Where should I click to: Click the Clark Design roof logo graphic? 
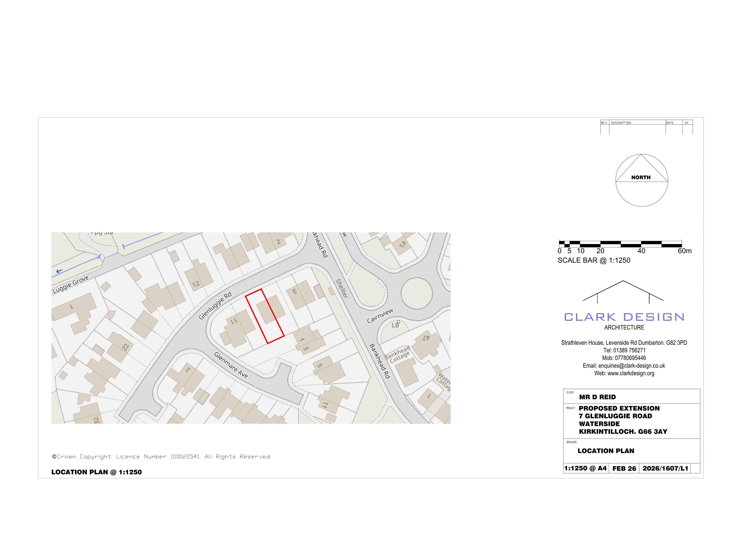point(623,292)
